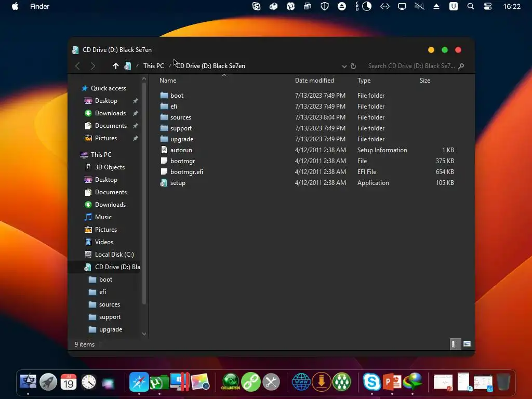Select the sources folder in file list
532x399 pixels.
tap(180, 117)
